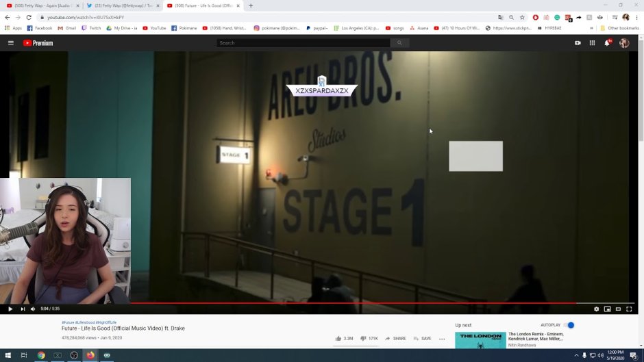Skip to the next video

[x=23, y=309]
